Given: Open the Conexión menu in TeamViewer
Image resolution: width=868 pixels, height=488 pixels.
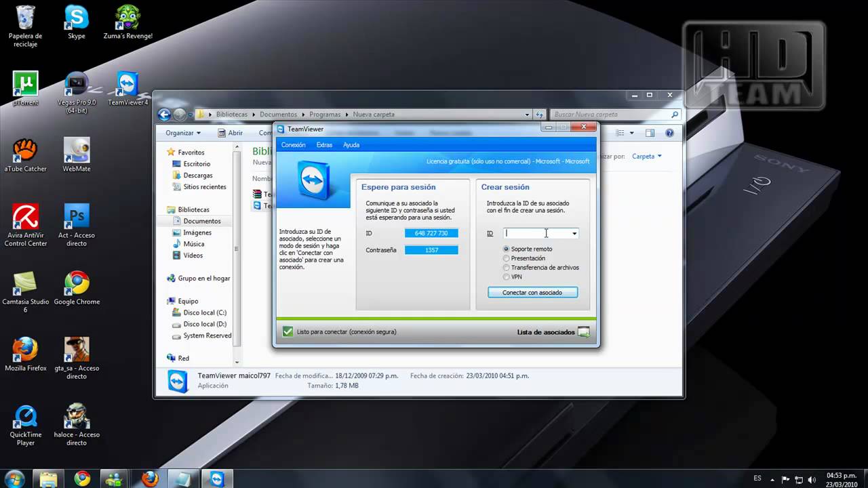Looking at the screenshot, I should coord(294,145).
